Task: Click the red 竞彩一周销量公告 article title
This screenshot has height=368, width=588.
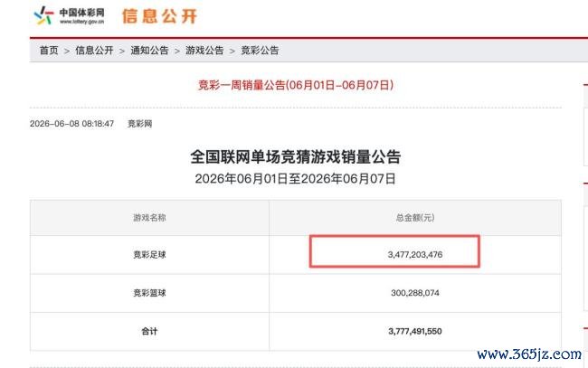Action: (x=296, y=85)
